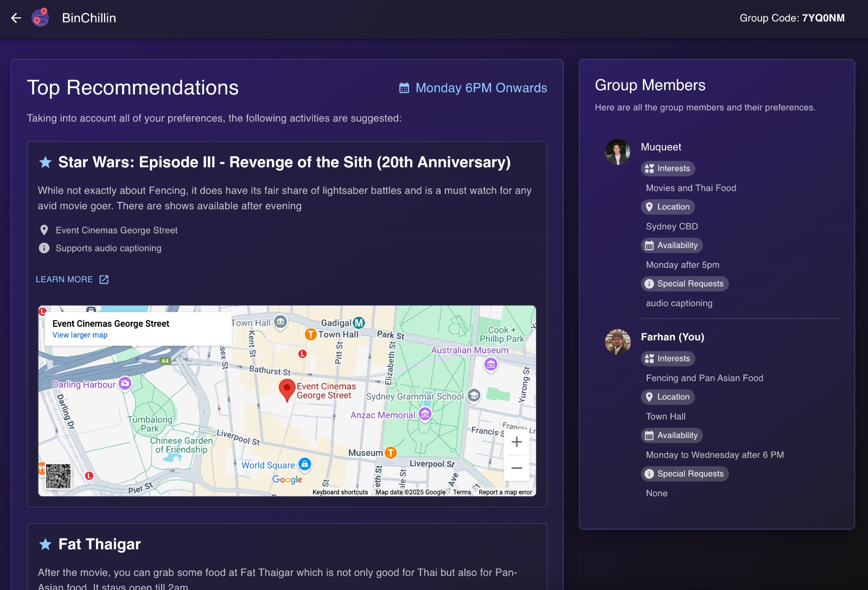Screen dimensions: 868x590
Task: Click the Anzac Memorial marker icon
Action: tap(425, 415)
